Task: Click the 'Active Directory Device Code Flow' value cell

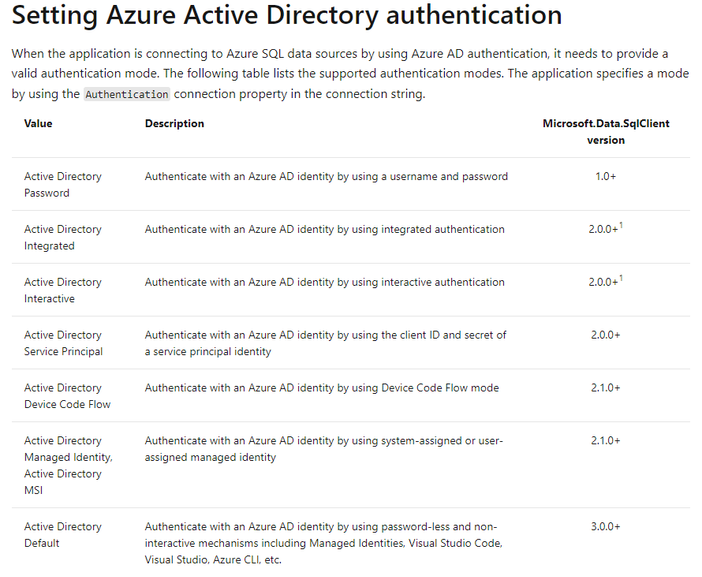Action: coord(67,396)
